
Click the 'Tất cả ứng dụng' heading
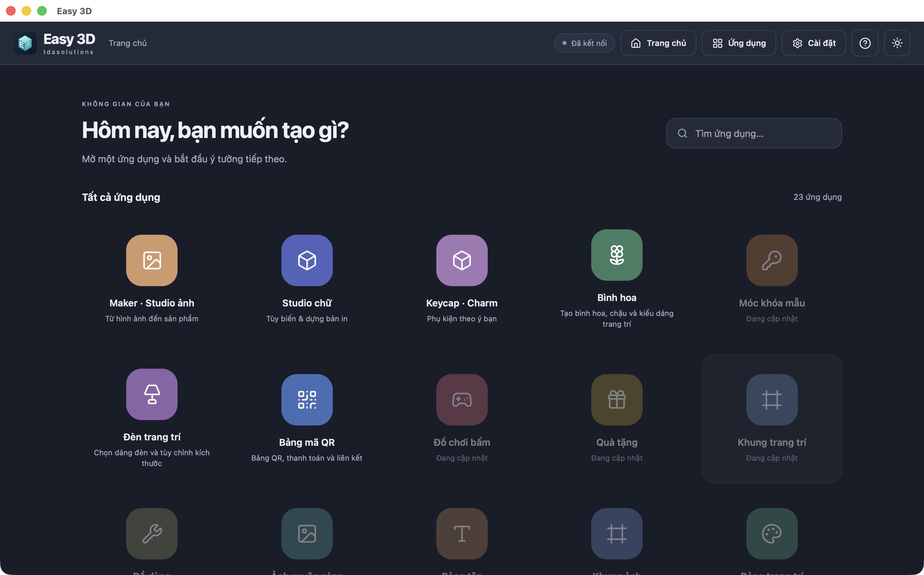121,197
